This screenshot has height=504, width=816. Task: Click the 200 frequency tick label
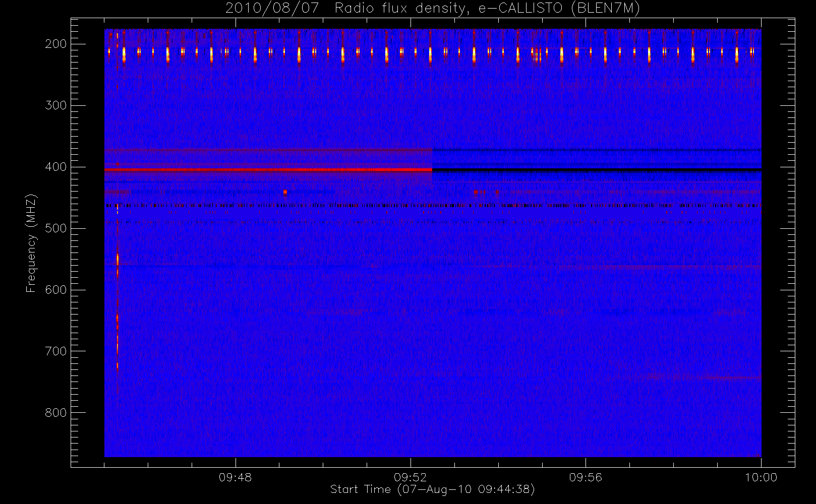[x=56, y=44]
